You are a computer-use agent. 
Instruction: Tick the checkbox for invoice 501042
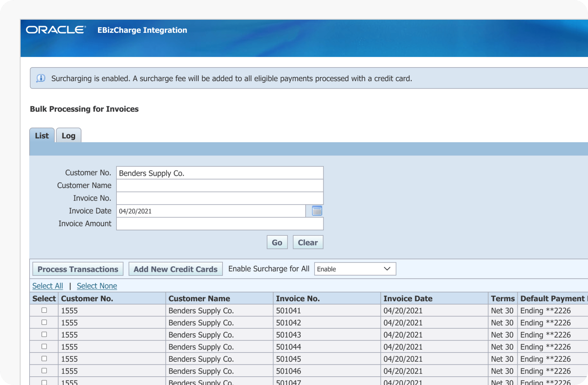pyautogui.click(x=44, y=322)
